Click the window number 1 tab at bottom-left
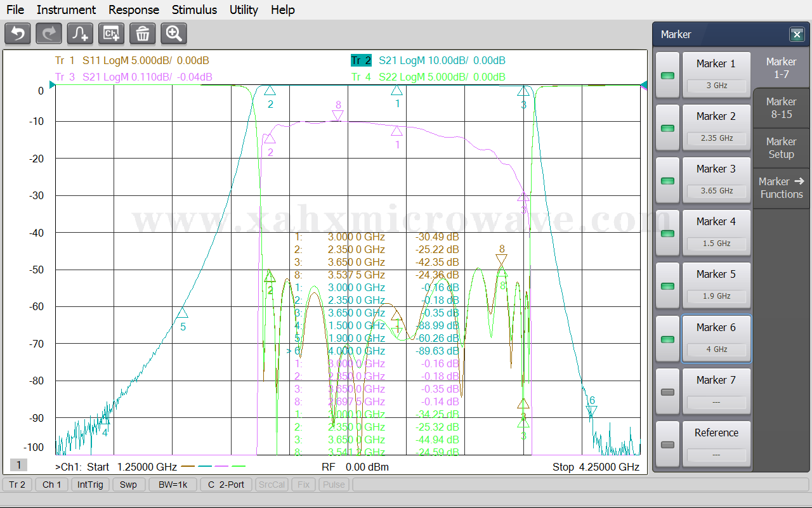The image size is (812, 508). [18, 465]
